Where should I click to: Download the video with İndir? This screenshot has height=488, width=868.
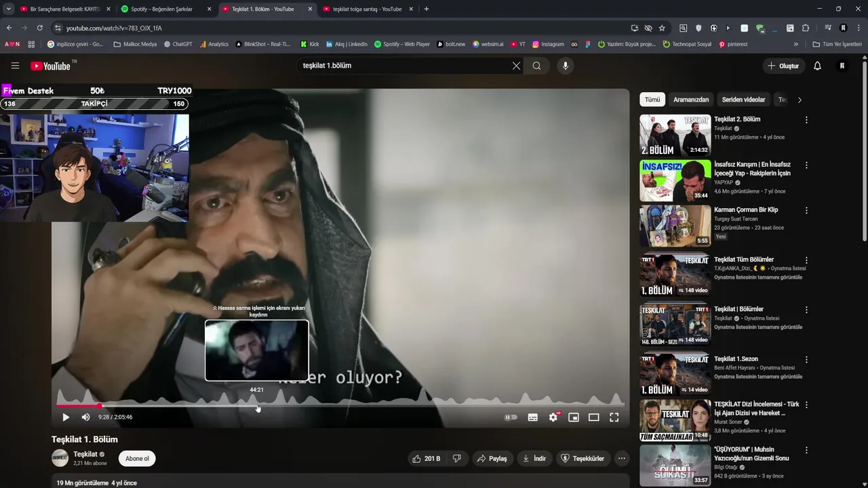[534, 459]
